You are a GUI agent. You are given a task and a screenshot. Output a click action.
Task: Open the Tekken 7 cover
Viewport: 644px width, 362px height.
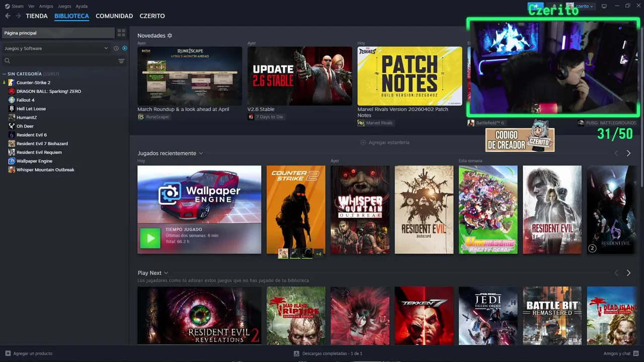pyautogui.click(x=424, y=315)
